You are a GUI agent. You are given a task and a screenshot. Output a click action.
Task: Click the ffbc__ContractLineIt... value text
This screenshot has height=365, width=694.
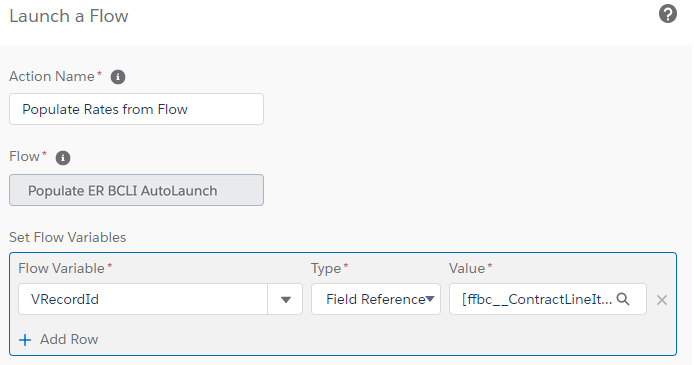(536, 300)
